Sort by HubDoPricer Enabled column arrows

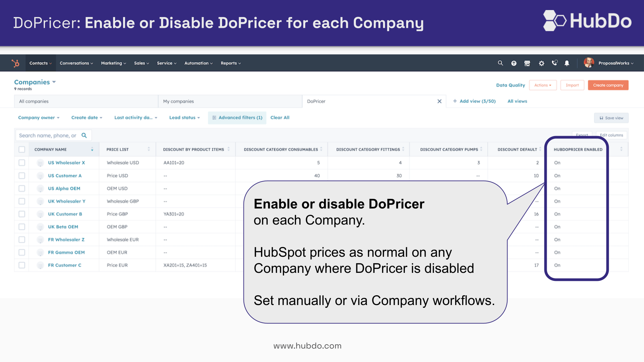[621, 149]
